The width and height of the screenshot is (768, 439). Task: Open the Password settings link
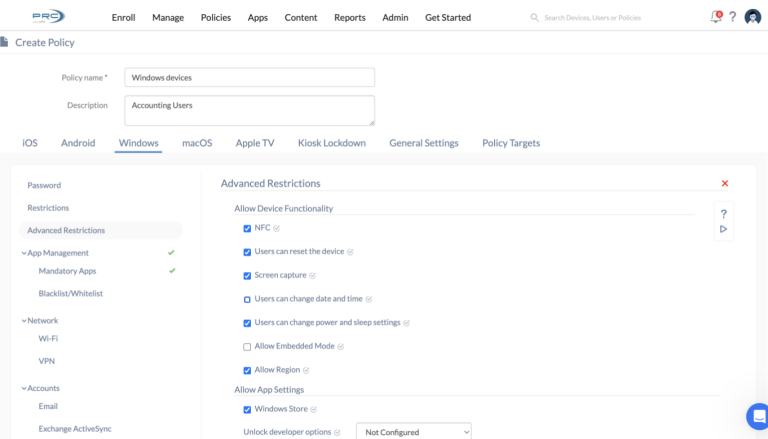44,185
